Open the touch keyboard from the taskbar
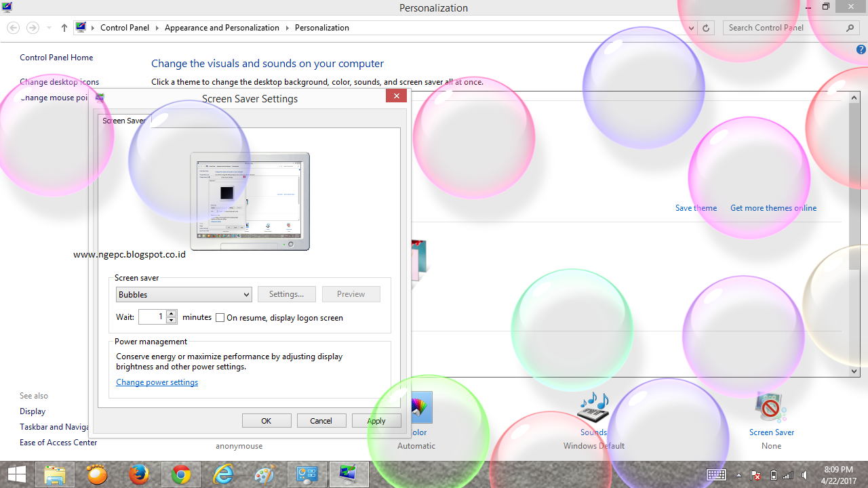Screen dimensions: 868x488 click(716, 474)
